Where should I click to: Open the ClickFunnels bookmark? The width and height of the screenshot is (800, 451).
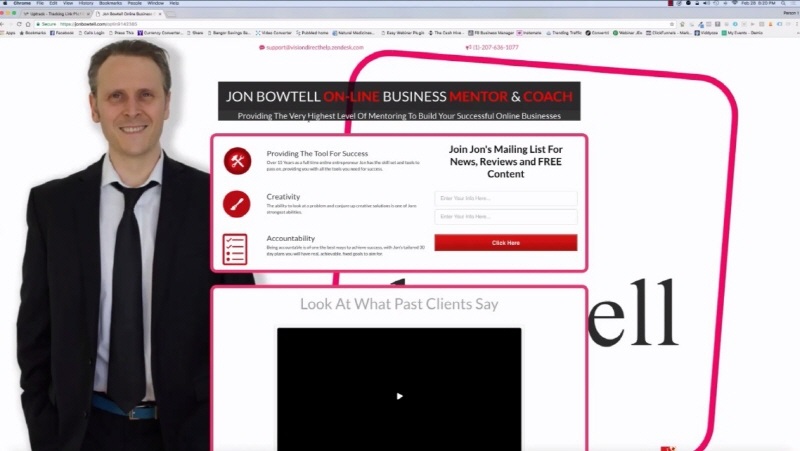point(668,33)
